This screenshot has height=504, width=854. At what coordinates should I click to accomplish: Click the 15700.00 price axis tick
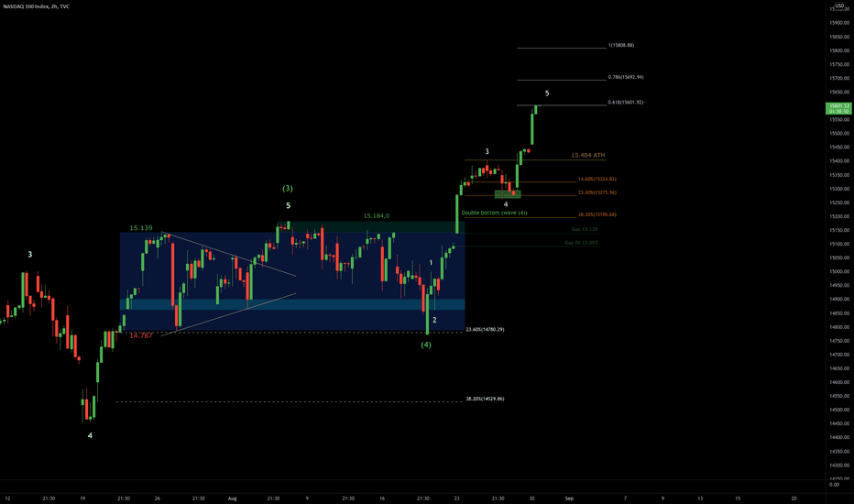pos(838,79)
